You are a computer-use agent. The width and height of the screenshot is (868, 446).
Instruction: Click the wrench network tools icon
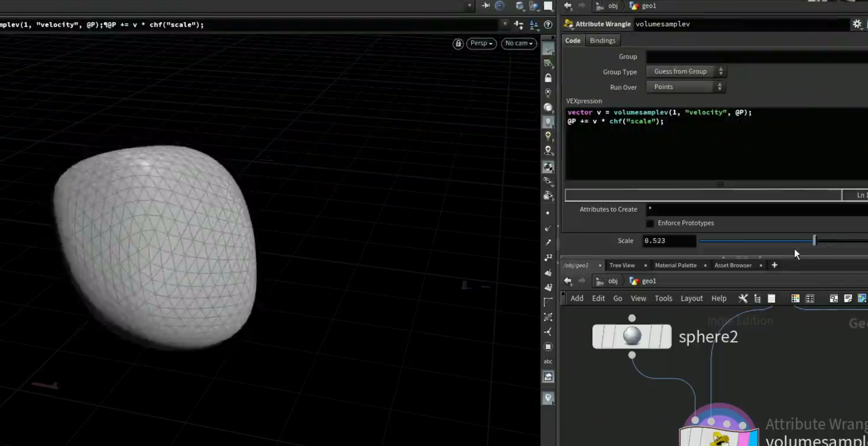pos(743,299)
